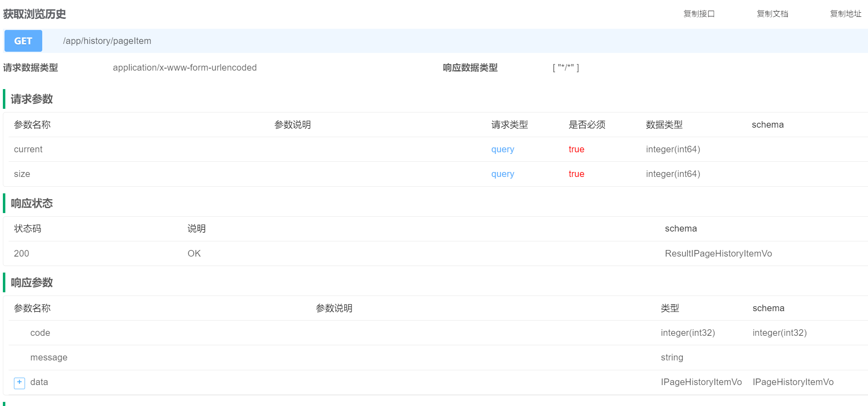This screenshot has width=868, height=406.
Task: Click the current parameter row
Action: [28, 149]
